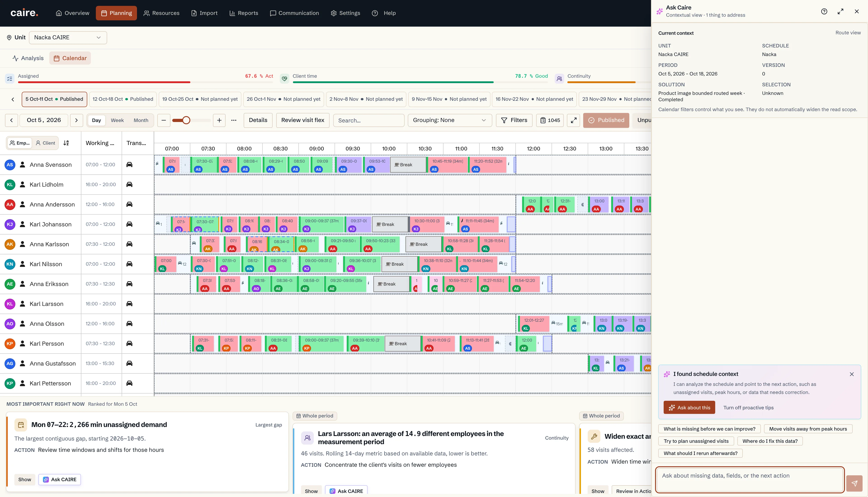Image resolution: width=868 pixels, height=497 pixels.
Task: Ask CAIRE about unassigned demand card
Action: (60, 480)
